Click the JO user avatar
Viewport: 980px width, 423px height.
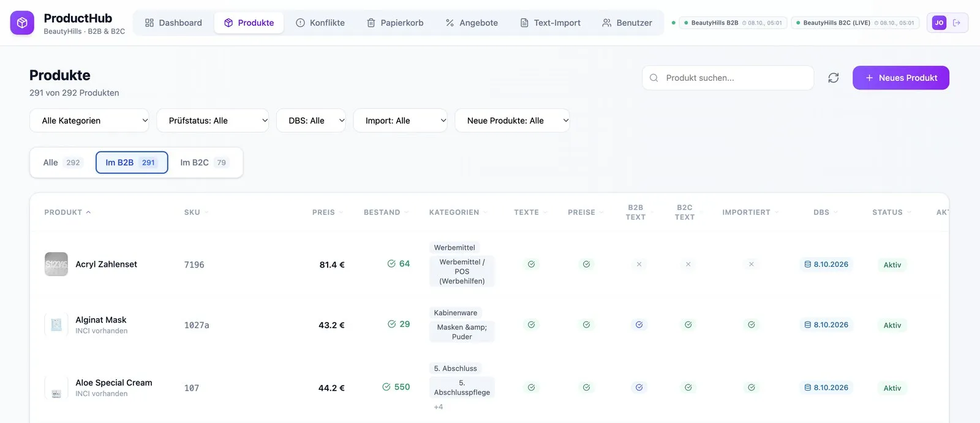[x=939, y=23]
